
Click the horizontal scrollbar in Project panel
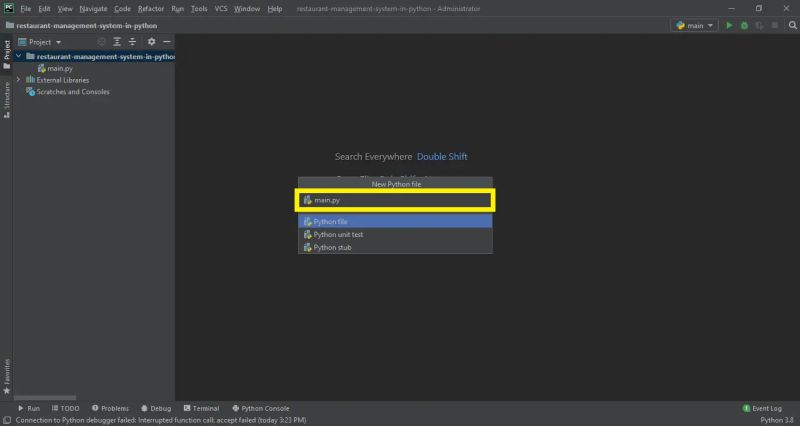point(45,398)
